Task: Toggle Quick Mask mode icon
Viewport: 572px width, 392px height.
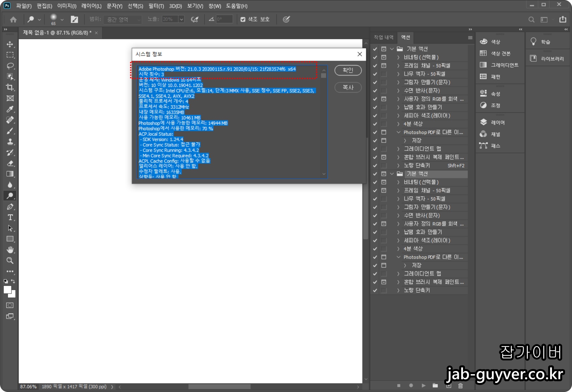Action: pyautogui.click(x=10, y=305)
